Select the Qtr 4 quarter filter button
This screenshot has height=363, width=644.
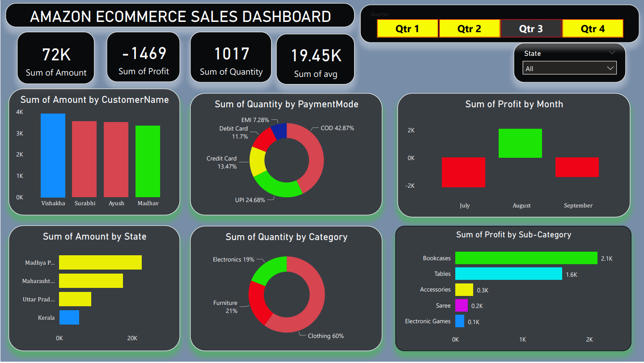coord(593,28)
